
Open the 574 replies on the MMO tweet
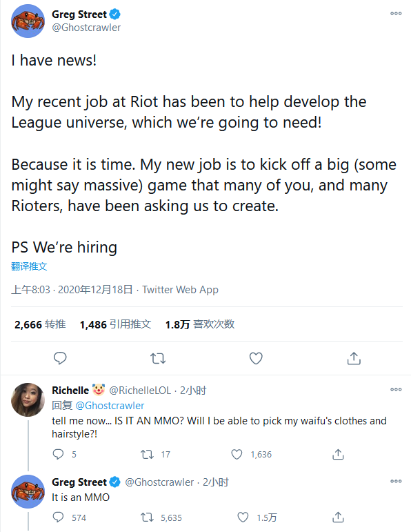pos(70,518)
